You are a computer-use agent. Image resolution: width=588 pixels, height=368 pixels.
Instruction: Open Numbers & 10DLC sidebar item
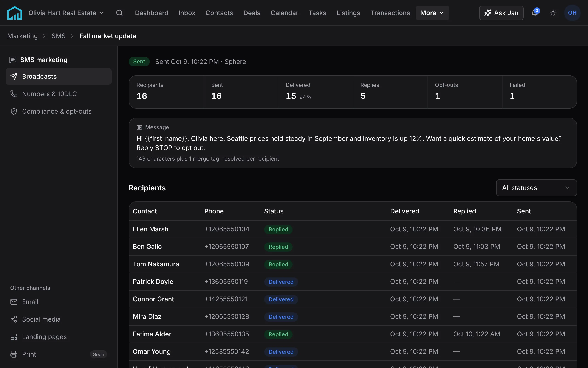tap(59, 94)
